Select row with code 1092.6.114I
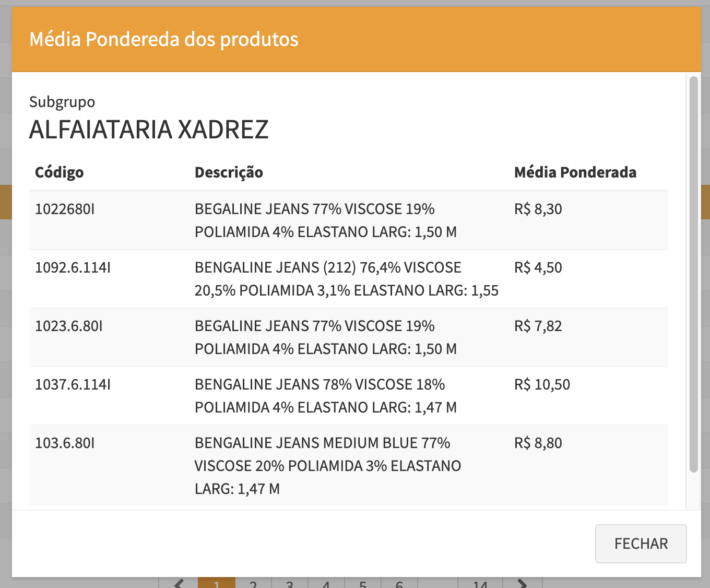 73,268
